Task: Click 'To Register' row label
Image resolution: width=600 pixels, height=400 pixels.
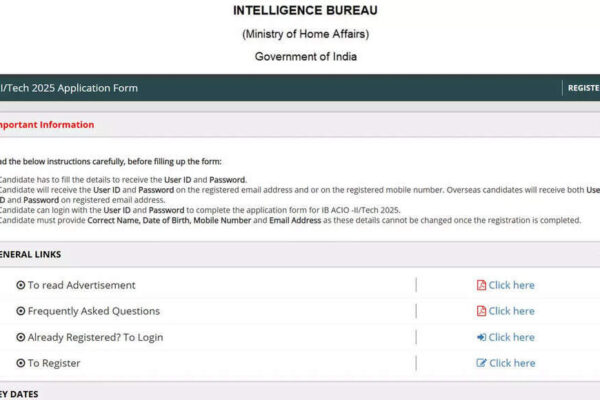Action: click(x=54, y=363)
